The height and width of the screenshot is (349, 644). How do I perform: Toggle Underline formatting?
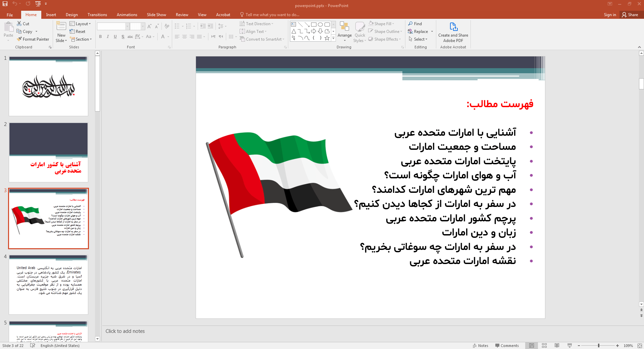point(115,37)
